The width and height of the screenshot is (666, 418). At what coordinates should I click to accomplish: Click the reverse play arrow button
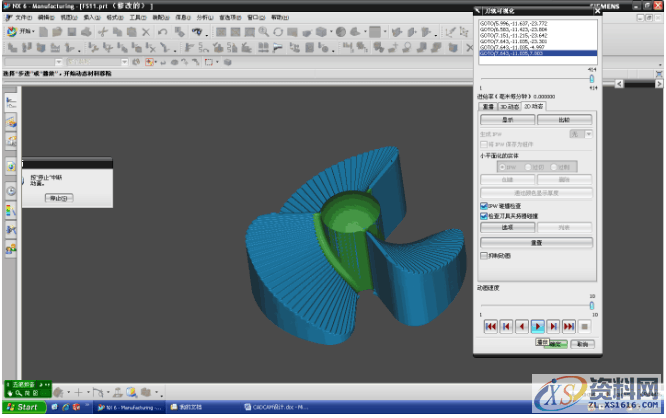tap(522, 326)
